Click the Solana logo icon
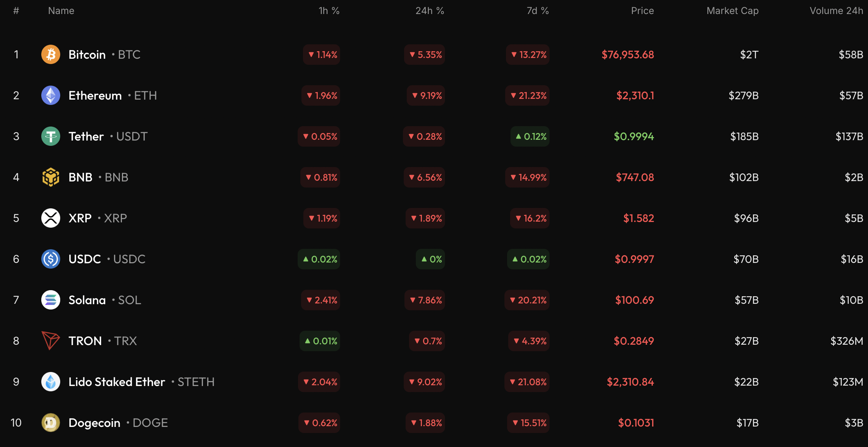This screenshot has height=447, width=868. point(51,300)
